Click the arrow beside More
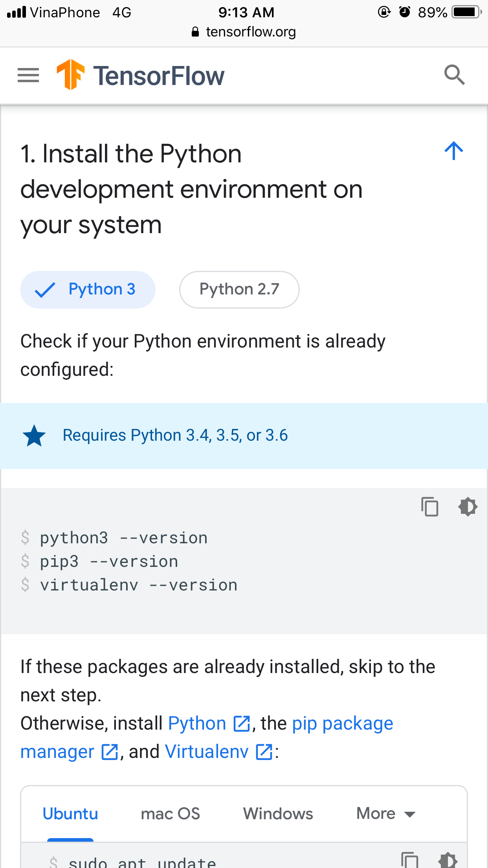 tap(410, 814)
